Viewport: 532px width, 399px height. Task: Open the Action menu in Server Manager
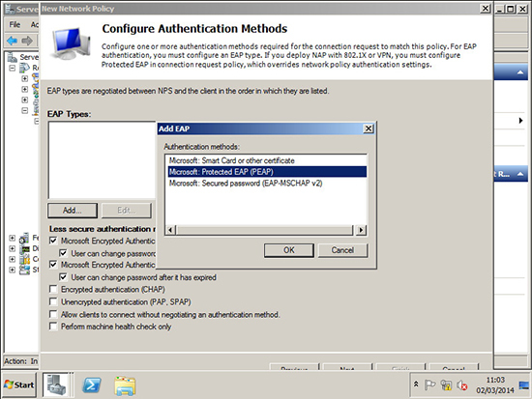(34, 24)
